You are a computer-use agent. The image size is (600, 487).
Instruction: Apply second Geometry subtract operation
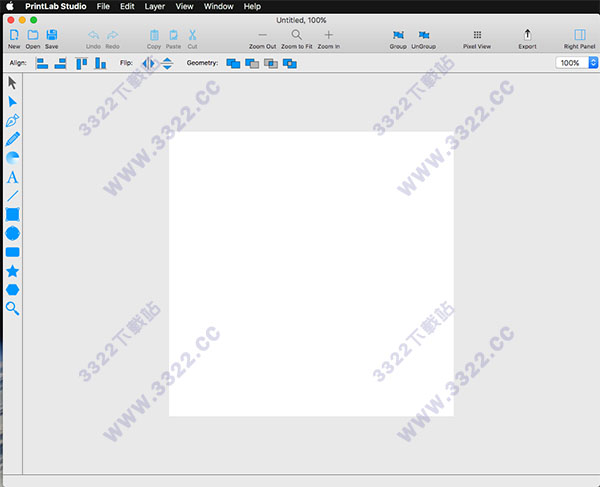252,63
